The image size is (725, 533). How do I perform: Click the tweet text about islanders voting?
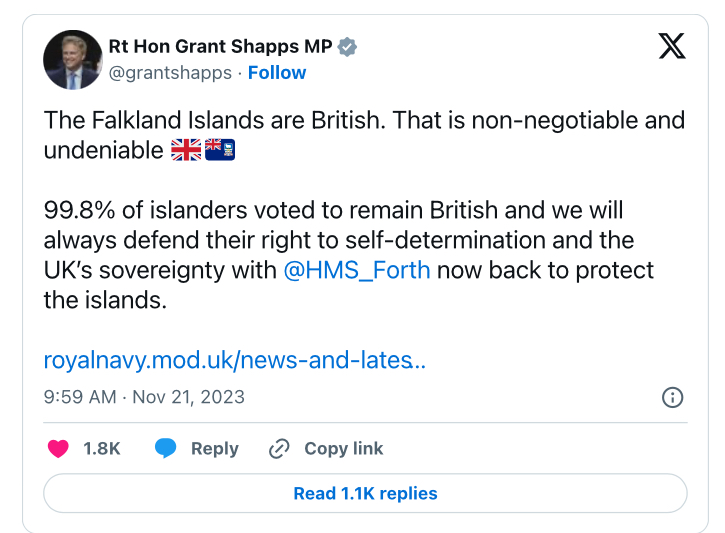click(349, 255)
